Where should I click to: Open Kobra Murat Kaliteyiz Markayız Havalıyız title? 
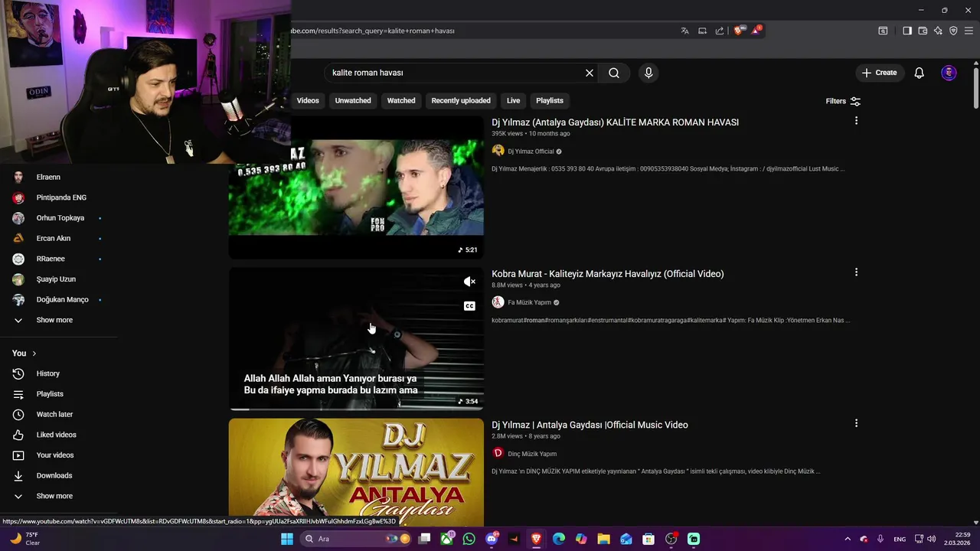[x=607, y=274]
